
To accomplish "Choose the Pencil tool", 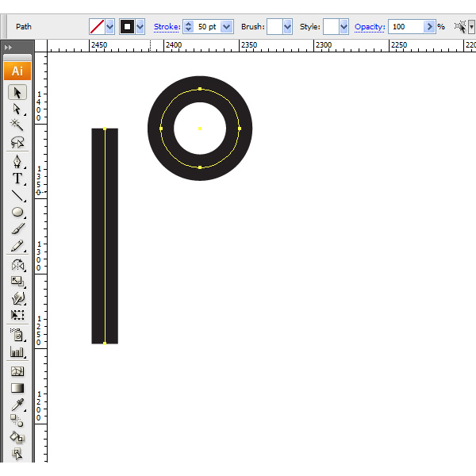I will [17, 247].
